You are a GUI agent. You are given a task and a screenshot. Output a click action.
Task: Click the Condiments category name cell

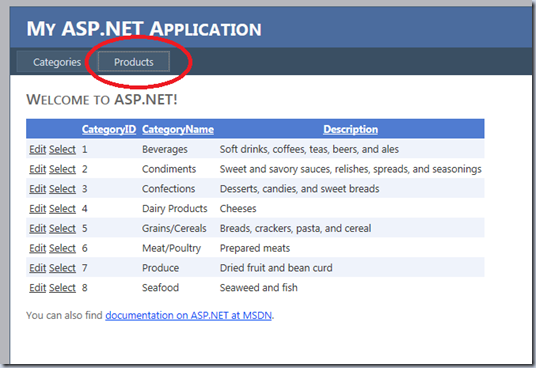pos(169,169)
